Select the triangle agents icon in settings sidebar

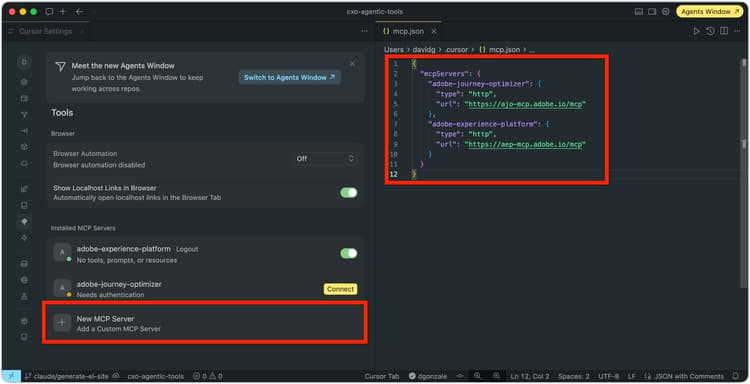coord(24,114)
